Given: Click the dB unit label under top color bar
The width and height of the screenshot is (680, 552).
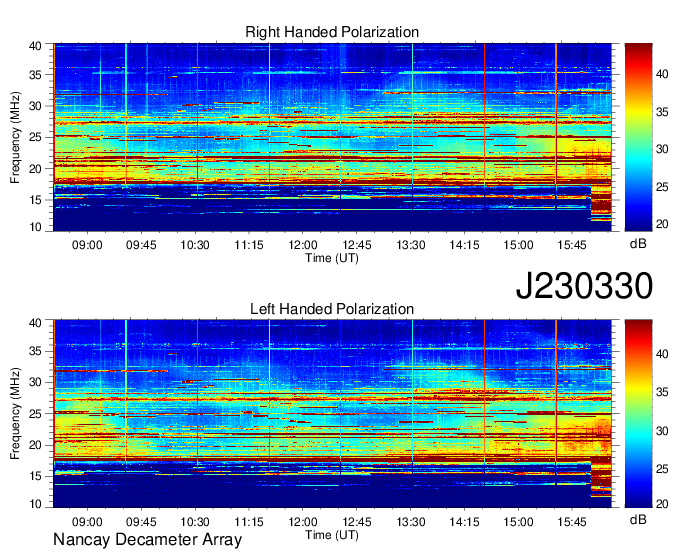Looking at the screenshot, I should [638, 244].
